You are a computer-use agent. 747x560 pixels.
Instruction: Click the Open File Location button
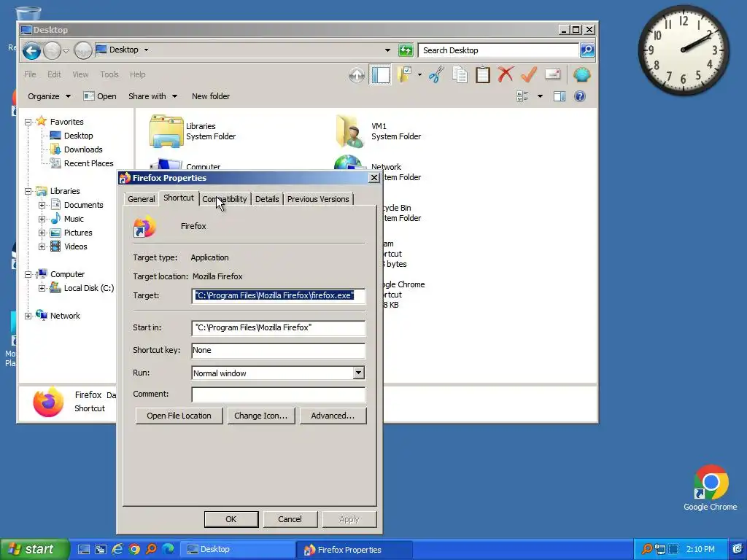tap(179, 416)
